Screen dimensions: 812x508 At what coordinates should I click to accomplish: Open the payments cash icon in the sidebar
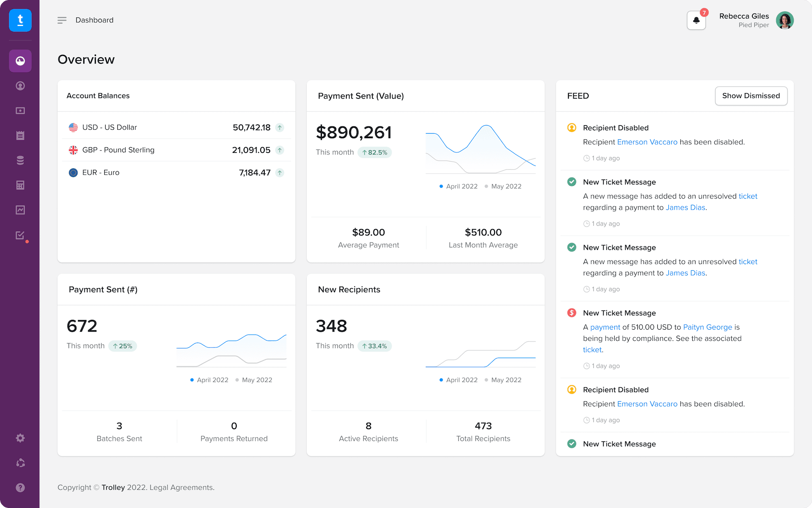[20, 111]
